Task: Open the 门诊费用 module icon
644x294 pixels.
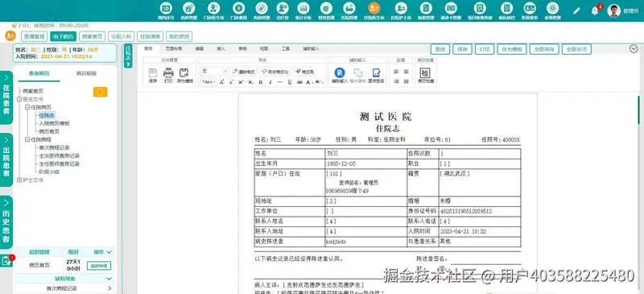Action: click(x=238, y=8)
